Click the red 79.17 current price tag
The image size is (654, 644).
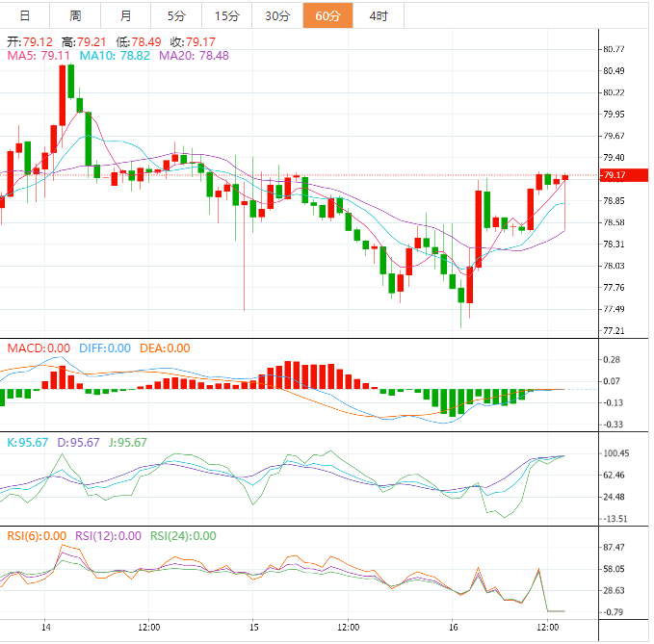point(614,175)
